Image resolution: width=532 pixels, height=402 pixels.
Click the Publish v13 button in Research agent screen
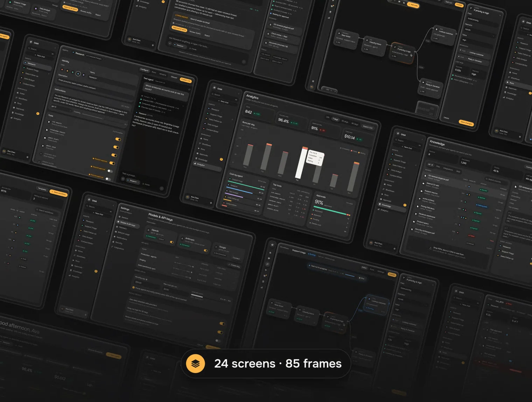click(185, 80)
